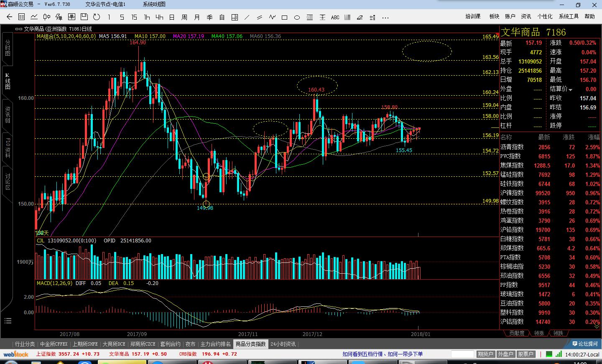Screen dimensions: 602x364
Task: Open the 帮助 menu
Action: click(589, 16)
